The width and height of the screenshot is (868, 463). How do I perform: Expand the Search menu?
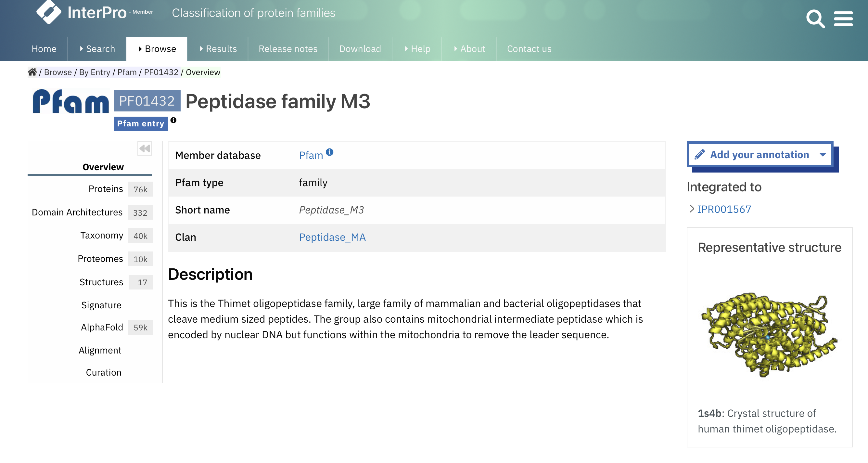[97, 49]
